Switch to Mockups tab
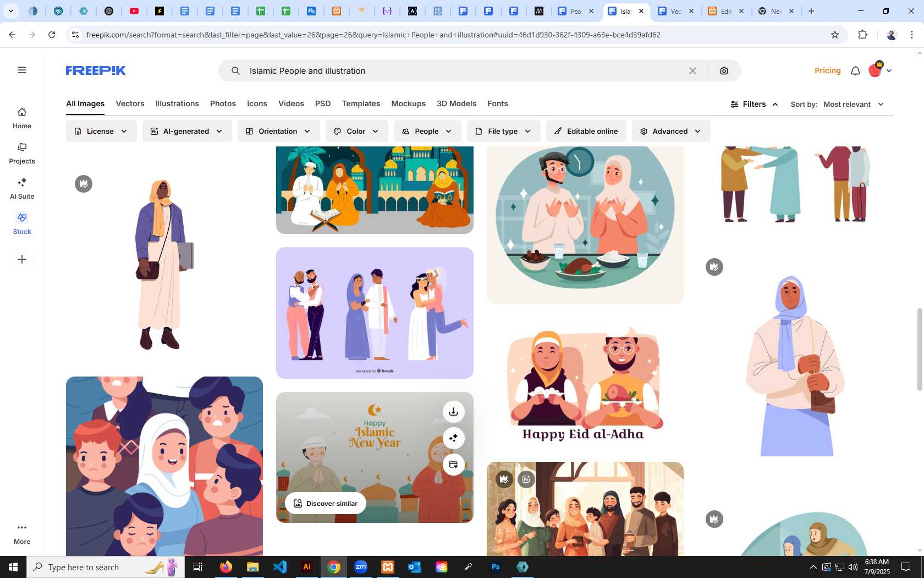Screen dimensions: 924x578 [x=408, y=103]
